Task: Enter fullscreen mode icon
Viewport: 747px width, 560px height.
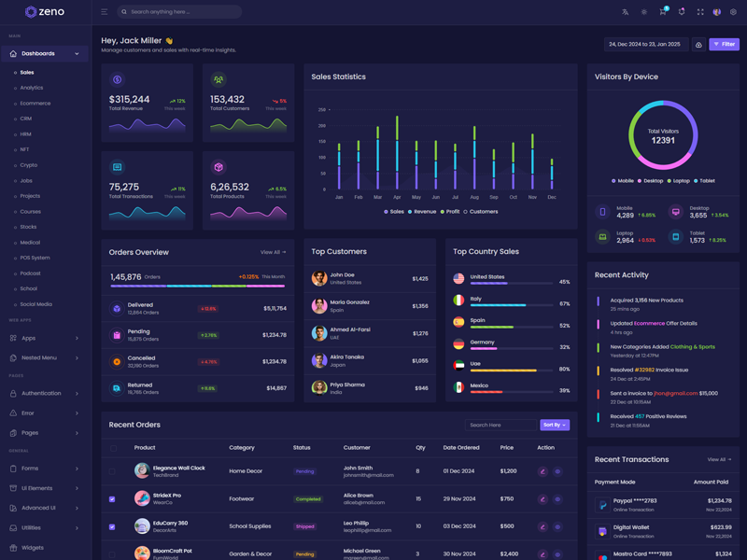Action: pyautogui.click(x=700, y=12)
